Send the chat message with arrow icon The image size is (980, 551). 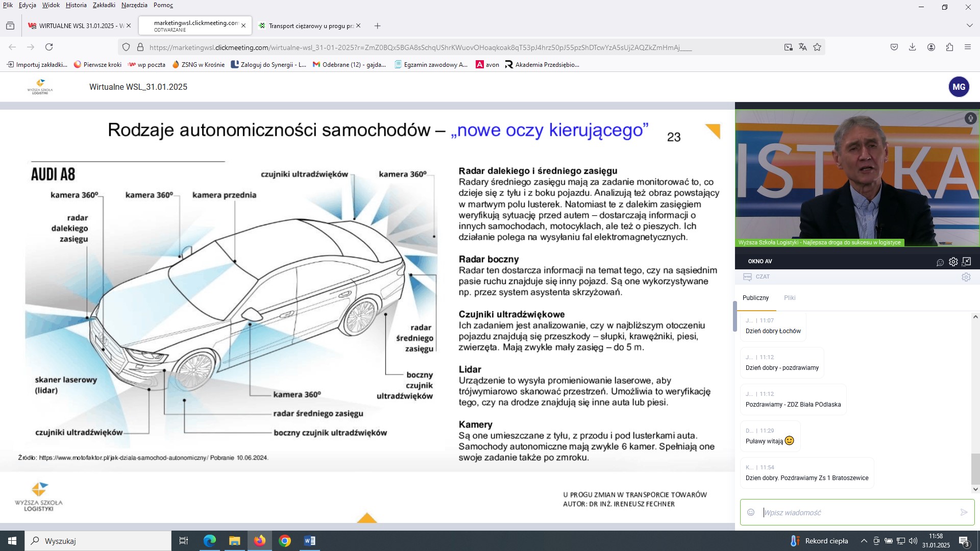pos(964,512)
